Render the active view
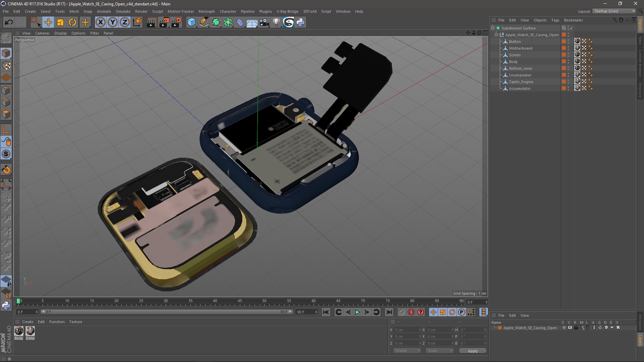The width and height of the screenshot is (644, 362). pos(152,22)
